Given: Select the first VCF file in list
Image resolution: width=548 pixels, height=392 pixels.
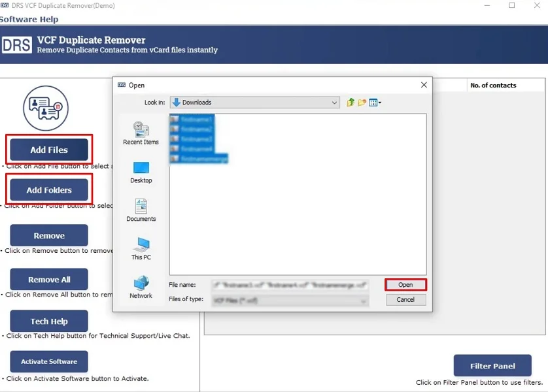Looking at the screenshot, I should [x=196, y=120].
